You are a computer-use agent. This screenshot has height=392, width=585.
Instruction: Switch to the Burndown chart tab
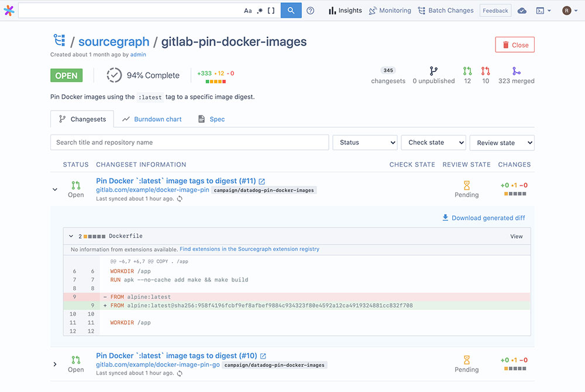pyautogui.click(x=152, y=119)
